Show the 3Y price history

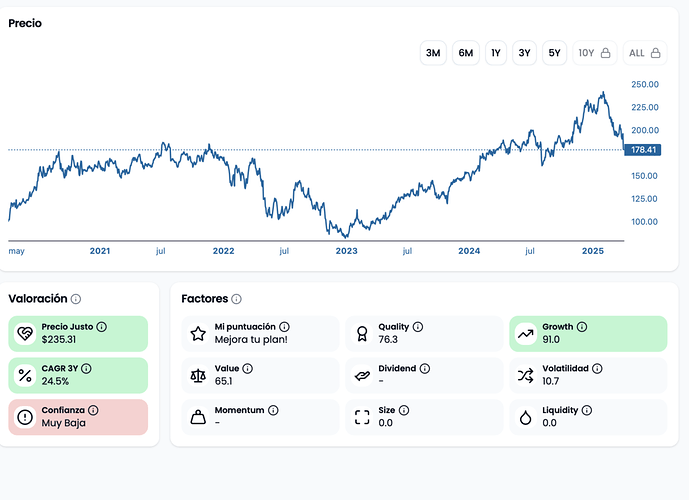[x=525, y=53]
